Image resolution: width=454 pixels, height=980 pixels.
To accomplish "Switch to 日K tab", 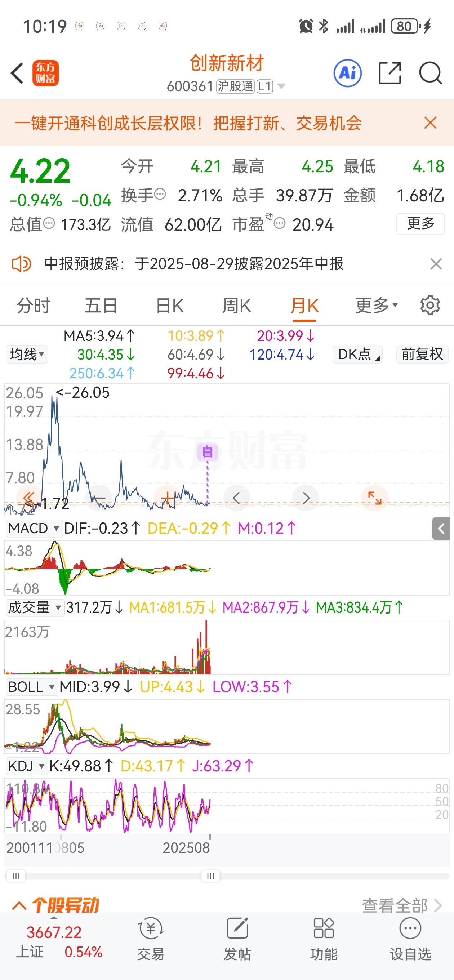I will 170,306.
